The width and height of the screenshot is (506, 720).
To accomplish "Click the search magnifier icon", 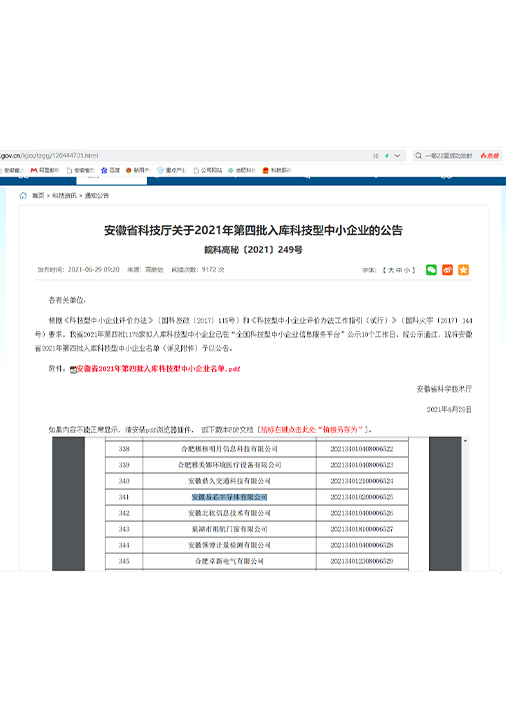I will pyautogui.click(x=418, y=156).
